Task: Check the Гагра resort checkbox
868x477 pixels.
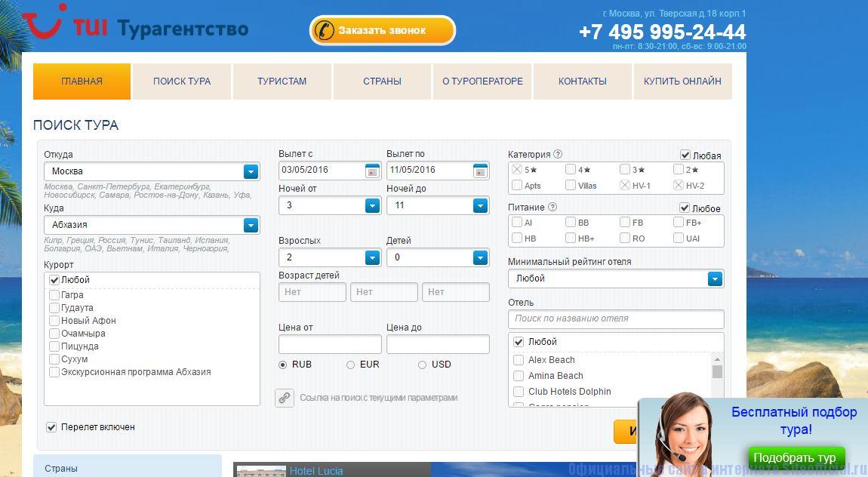Action: pyautogui.click(x=54, y=295)
